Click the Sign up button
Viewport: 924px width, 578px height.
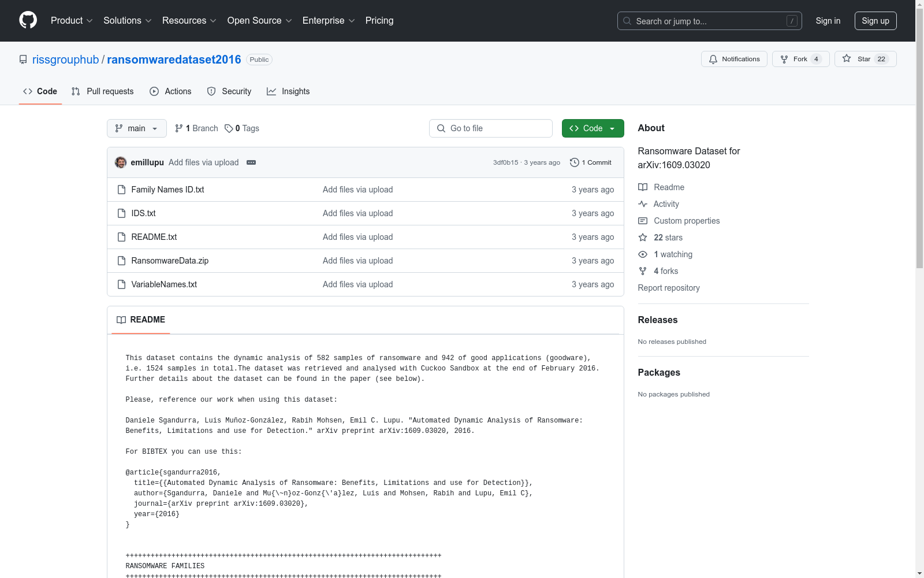click(875, 21)
